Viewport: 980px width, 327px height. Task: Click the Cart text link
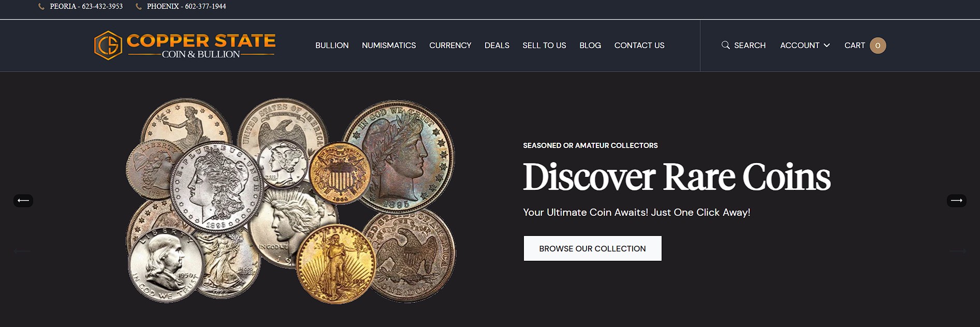pyautogui.click(x=855, y=46)
